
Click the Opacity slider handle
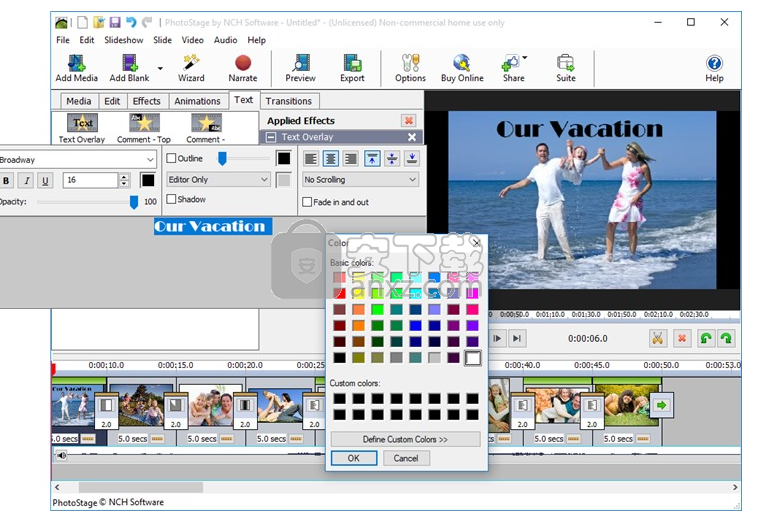pyautogui.click(x=134, y=202)
